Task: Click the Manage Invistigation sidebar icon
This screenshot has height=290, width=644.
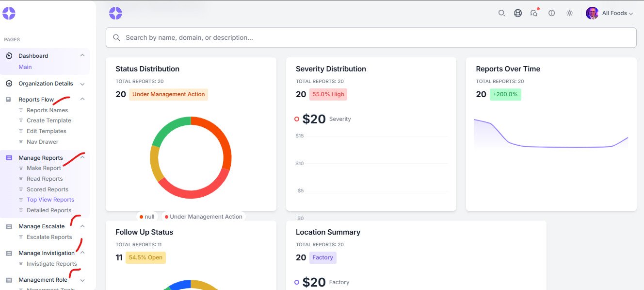Action: (9, 253)
